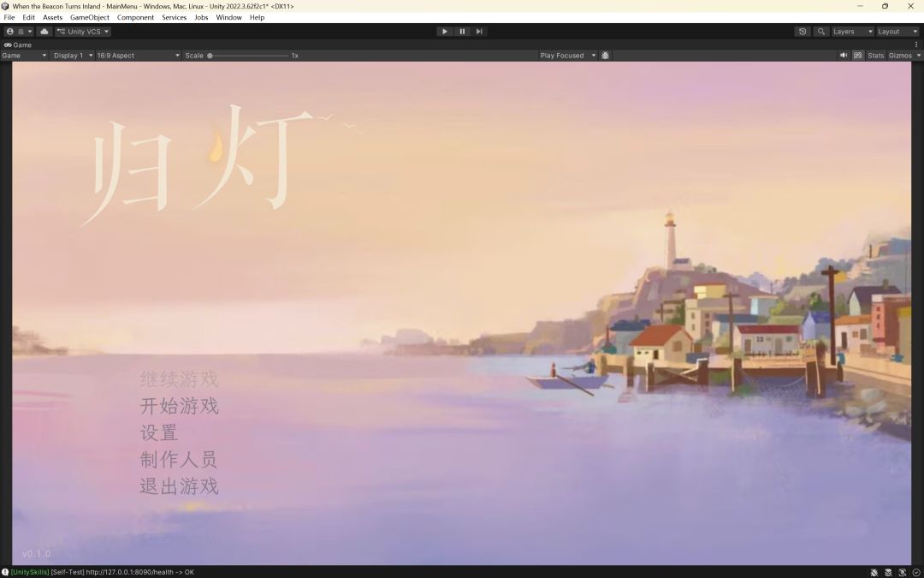The image size is (924, 578).
Task: Click the Unity logo in title bar
Action: [5, 6]
